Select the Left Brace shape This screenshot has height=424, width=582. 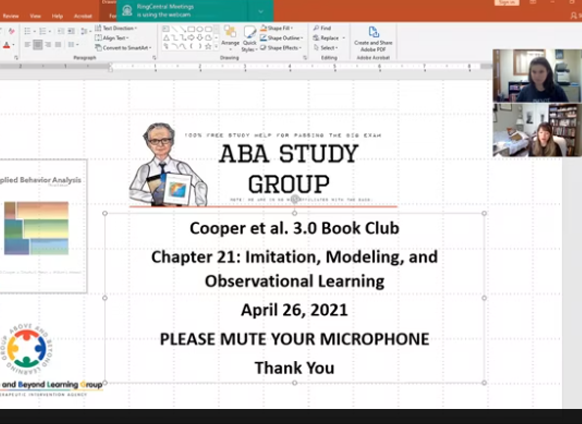(x=191, y=46)
